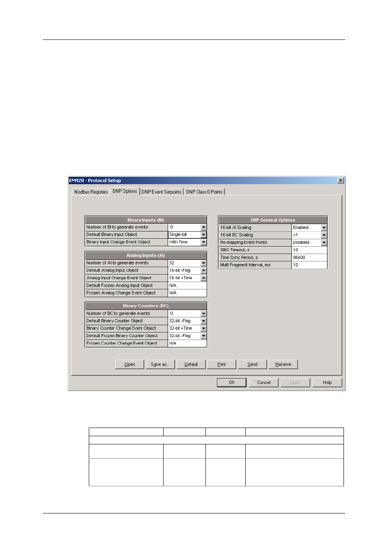Open Binary Counter Change Event Object dropdown
The image size is (392, 555).
[x=203, y=328]
